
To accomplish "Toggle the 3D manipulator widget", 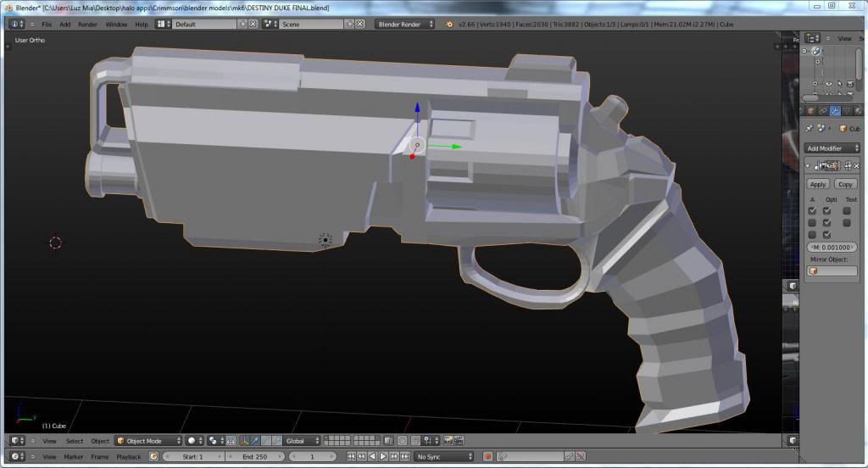I will [x=244, y=441].
